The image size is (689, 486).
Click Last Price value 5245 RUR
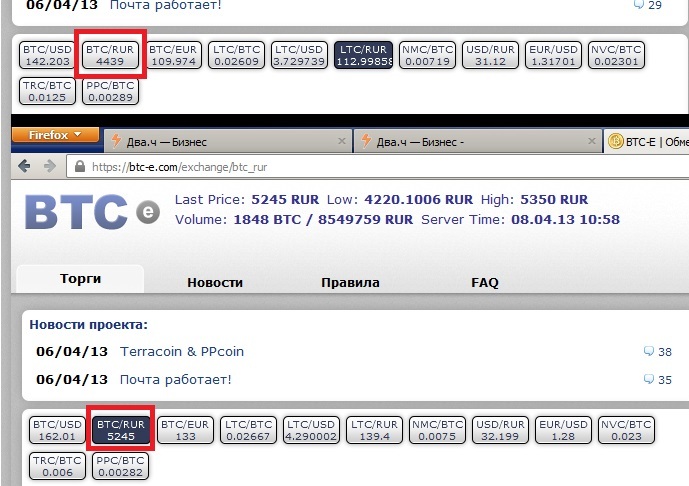[x=285, y=199]
